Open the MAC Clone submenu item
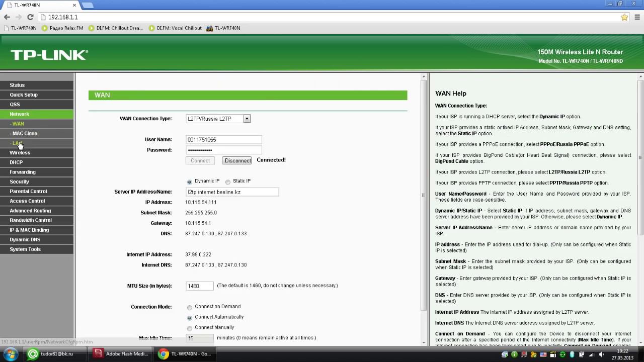 point(37,133)
